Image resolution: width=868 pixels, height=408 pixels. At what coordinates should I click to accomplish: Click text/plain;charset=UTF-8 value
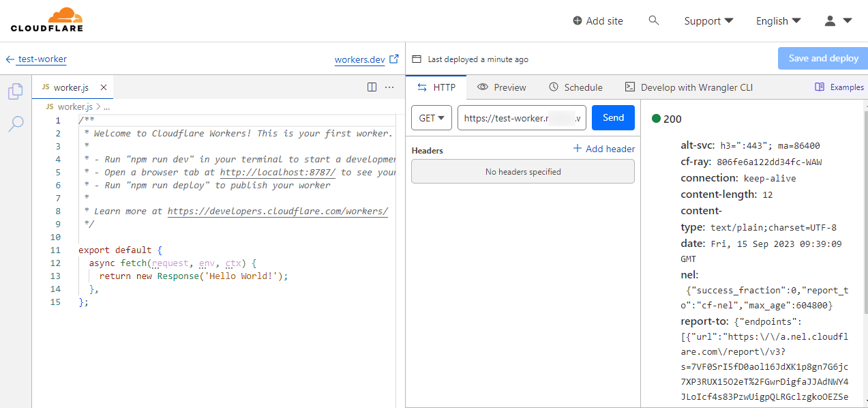[x=773, y=228]
